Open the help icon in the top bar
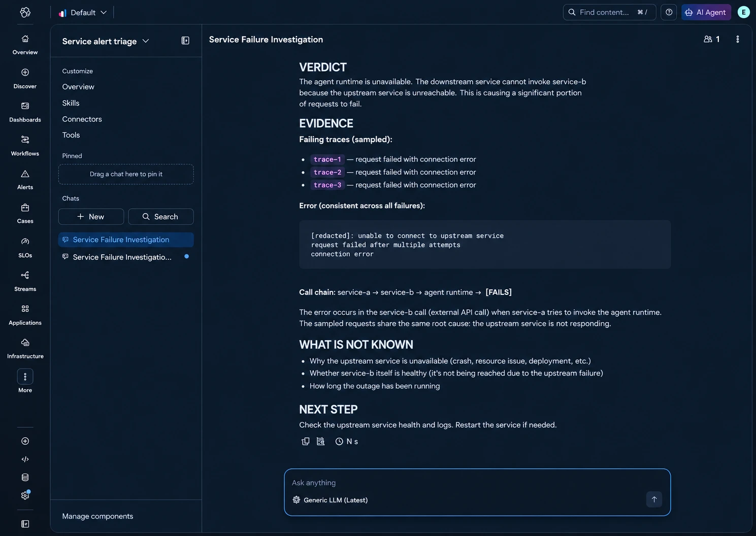This screenshot has width=756, height=536. click(x=669, y=12)
